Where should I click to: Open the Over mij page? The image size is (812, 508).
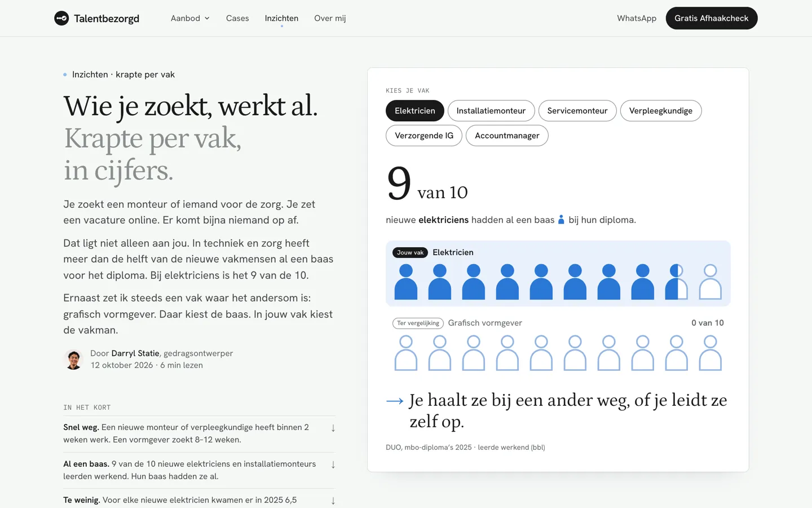click(x=330, y=18)
